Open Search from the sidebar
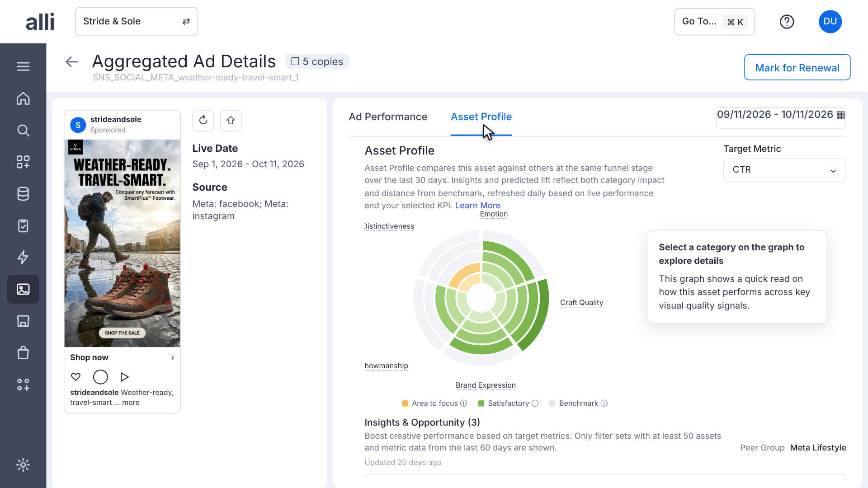 click(23, 131)
